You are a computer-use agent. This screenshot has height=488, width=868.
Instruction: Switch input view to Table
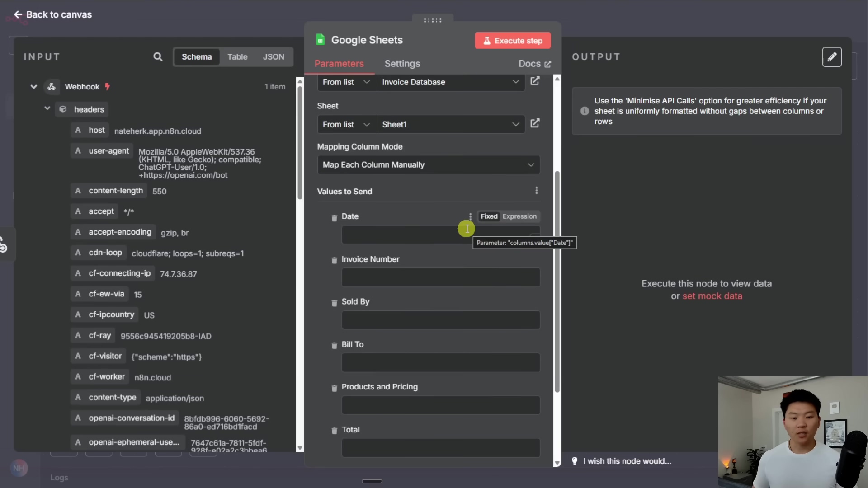[237, 57]
